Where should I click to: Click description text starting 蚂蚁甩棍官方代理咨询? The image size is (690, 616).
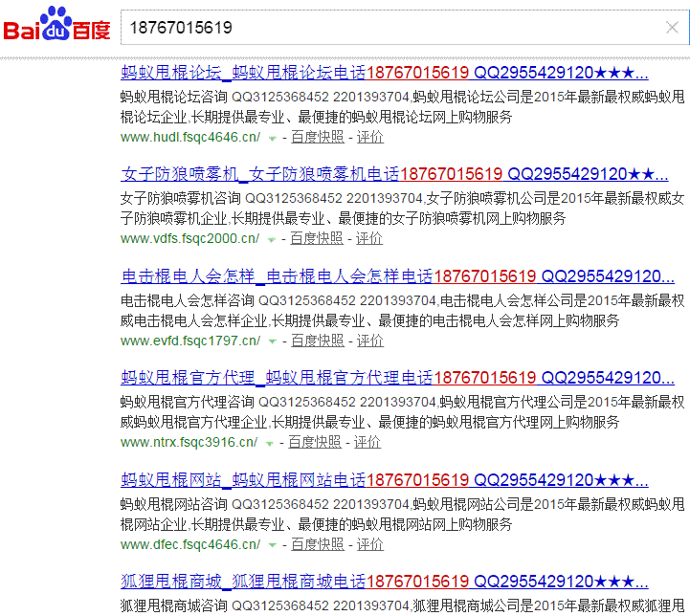click(403, 412)
